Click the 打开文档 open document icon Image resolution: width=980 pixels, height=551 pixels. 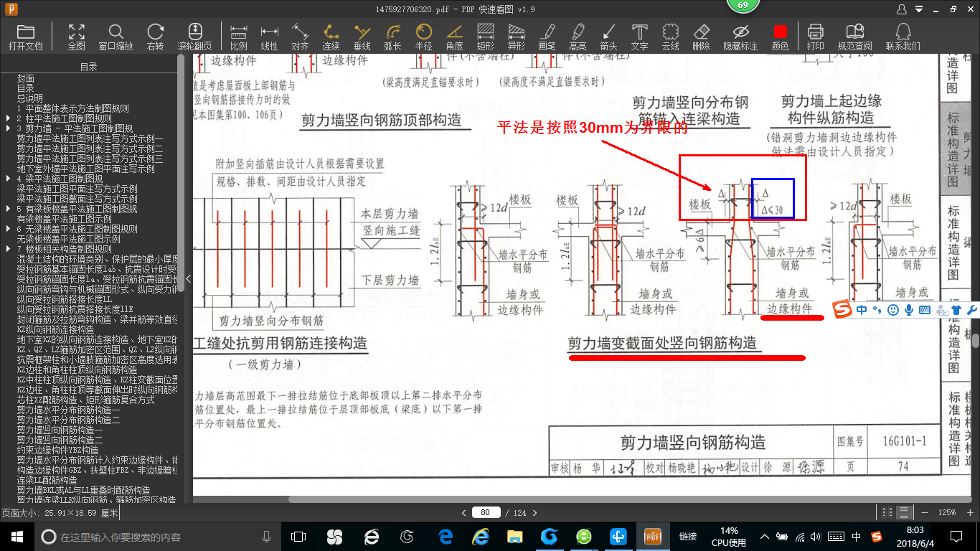click(x=26, y=37)
